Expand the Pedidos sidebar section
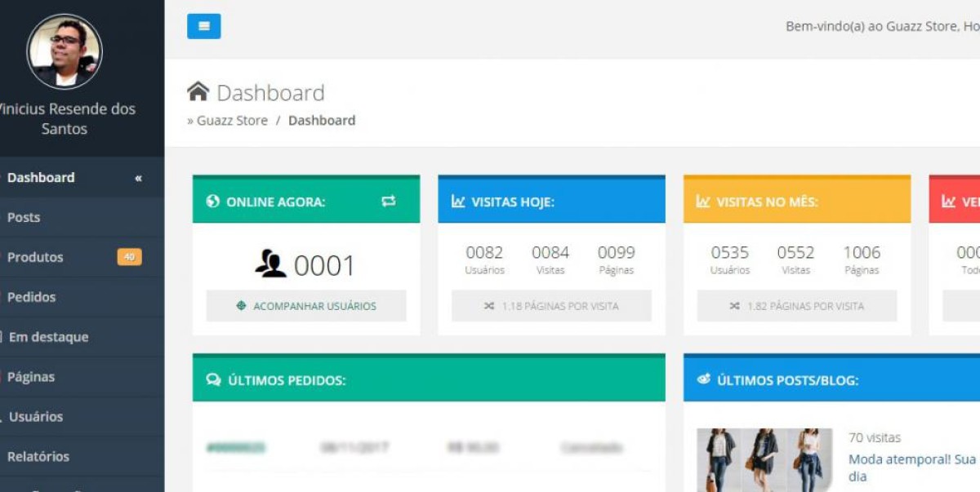Image resolution: width=980 pixels, height=492 pixels. [32, 297]
